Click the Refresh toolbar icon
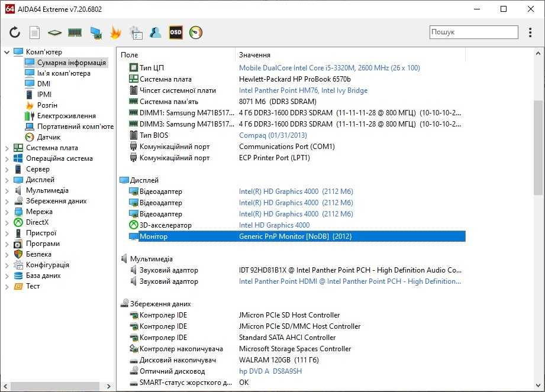 click(15, 33)
